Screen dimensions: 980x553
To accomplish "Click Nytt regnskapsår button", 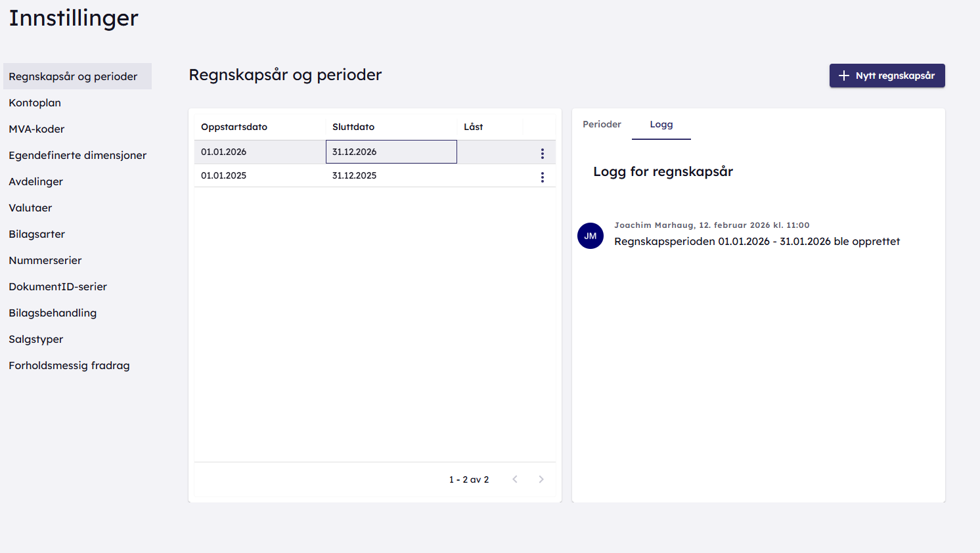I will tap(887, 76).
